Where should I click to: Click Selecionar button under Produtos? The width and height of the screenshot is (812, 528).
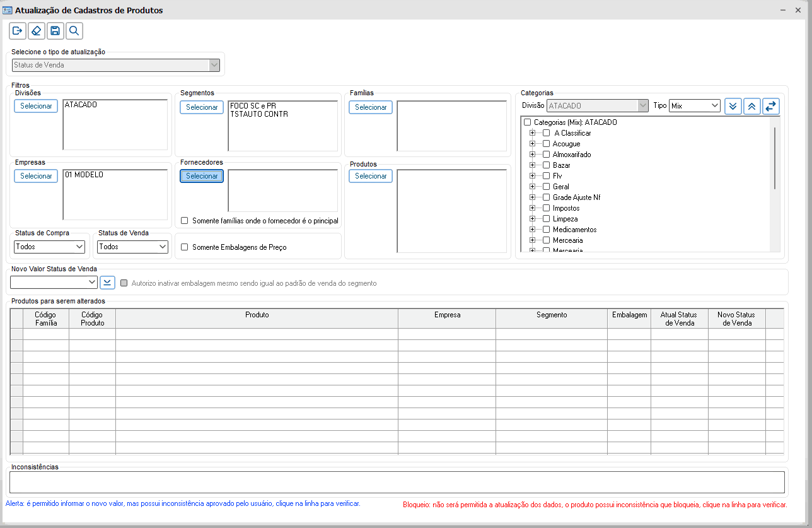[371, 176]
